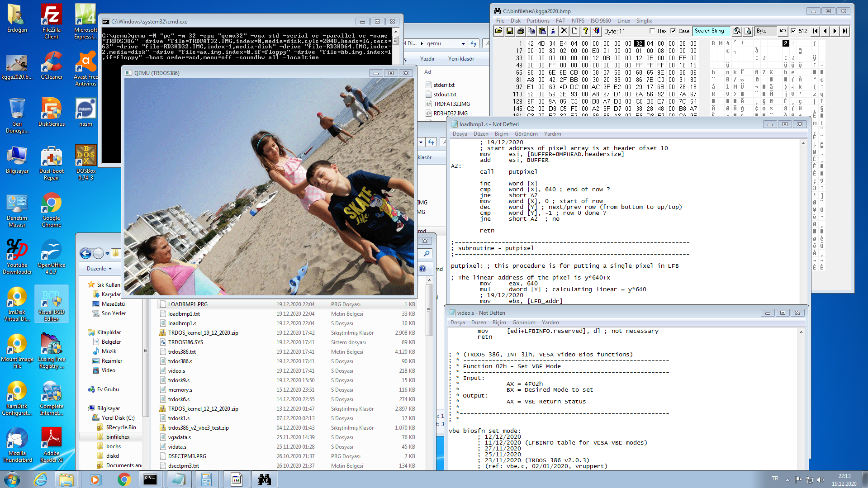Click the open file icon in hex editor
The image size is (868, 488).
[498, 31]
